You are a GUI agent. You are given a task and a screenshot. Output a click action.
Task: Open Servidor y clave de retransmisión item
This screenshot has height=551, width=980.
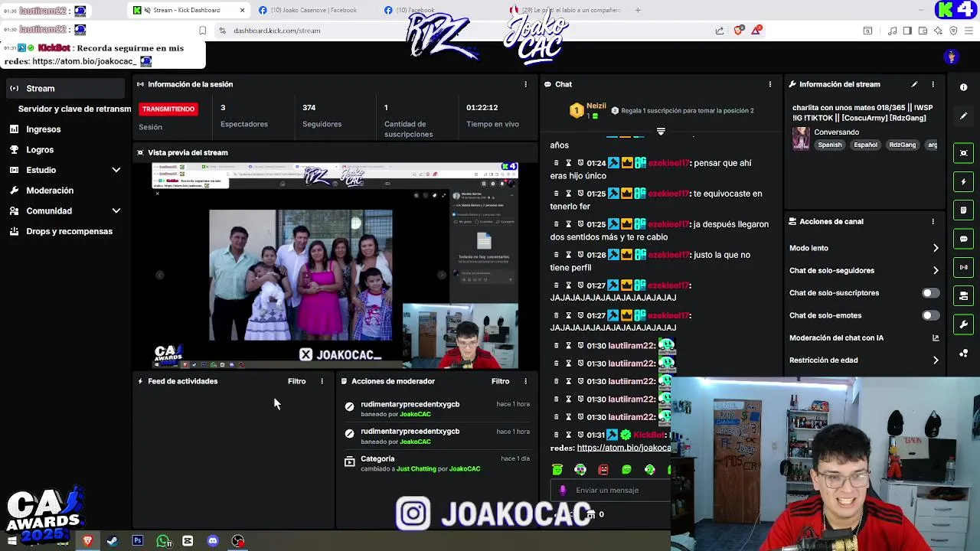tap(74, 109)
